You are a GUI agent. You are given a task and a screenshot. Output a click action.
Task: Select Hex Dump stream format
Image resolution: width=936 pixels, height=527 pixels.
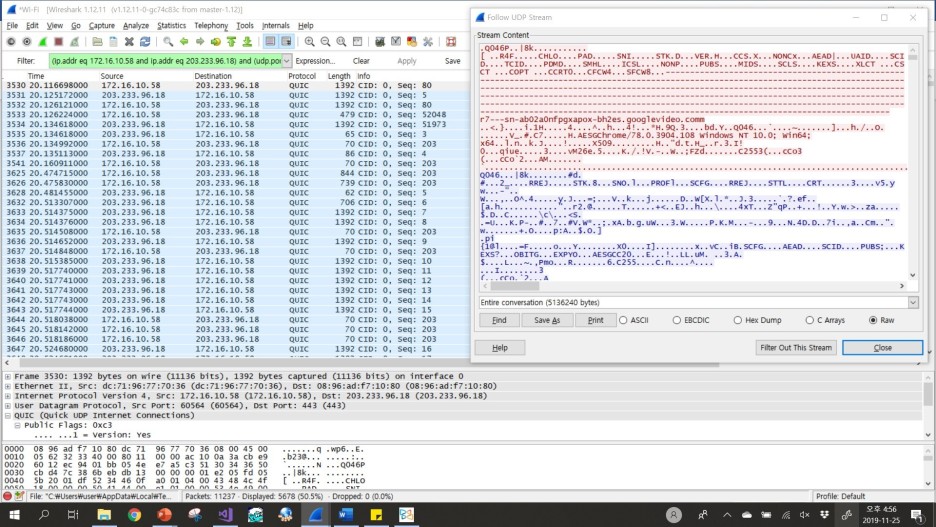pos(757,320)
